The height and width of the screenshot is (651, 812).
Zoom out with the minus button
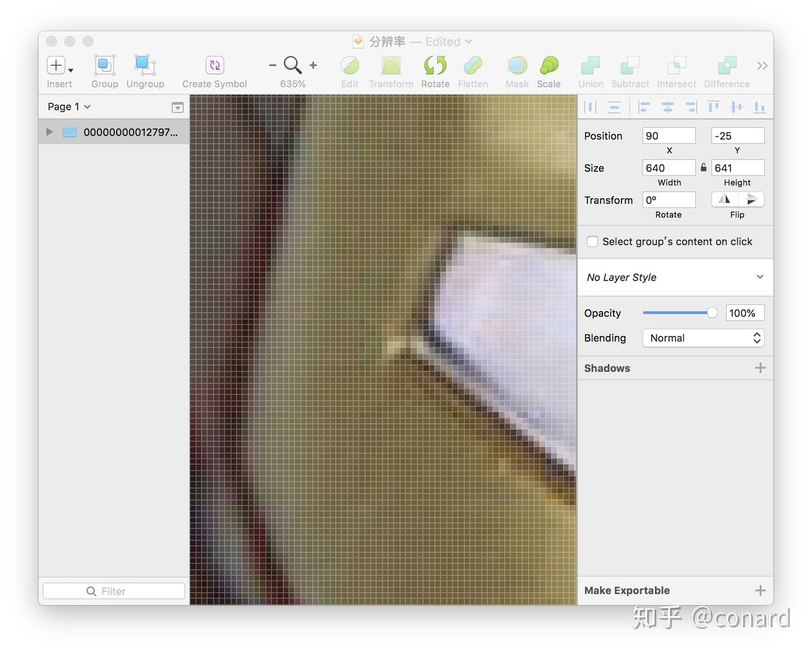273,65
